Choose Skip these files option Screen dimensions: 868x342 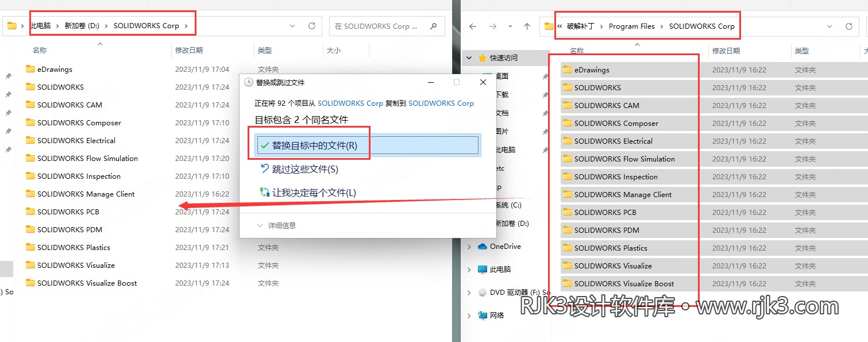[x=299, y=169]
